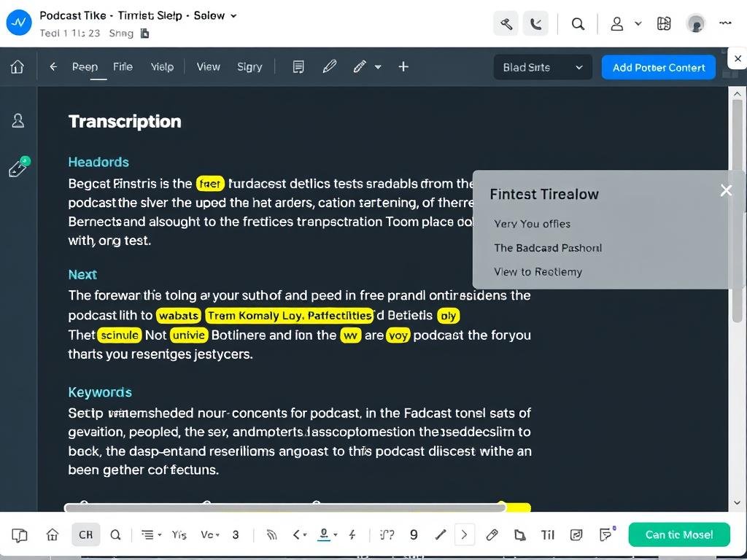Click highlighted word 'univie'
This screenshot has width=747, height=560.
189,335
